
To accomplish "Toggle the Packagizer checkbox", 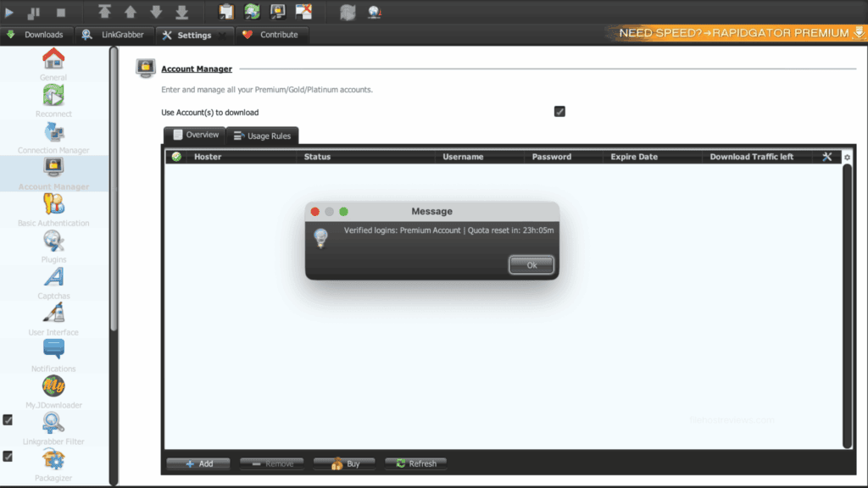I will point(8,457).
